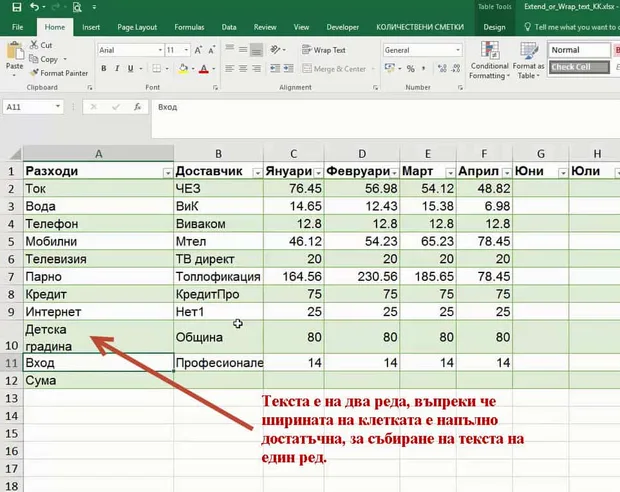Save the workbook with the floppy icon

pos(17,7)
